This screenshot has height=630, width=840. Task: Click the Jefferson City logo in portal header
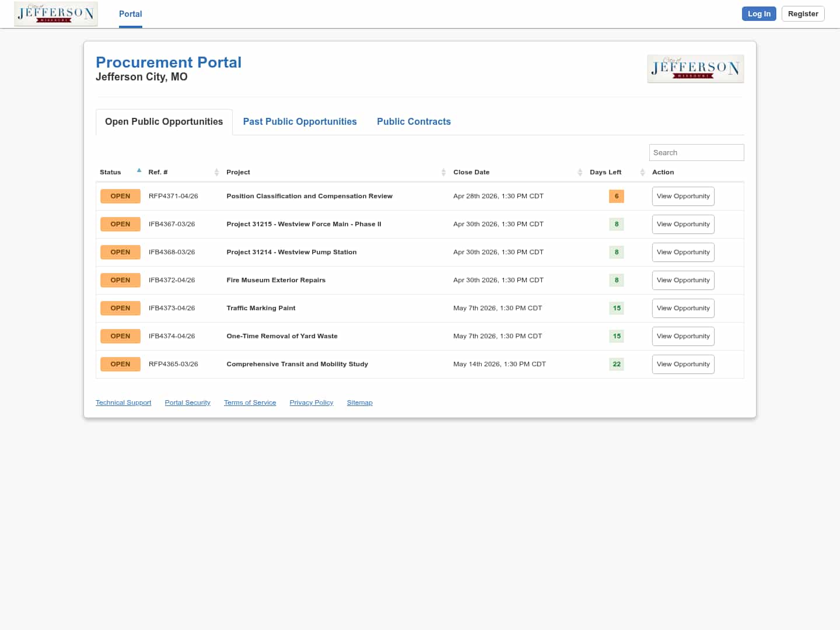tap(695, 69)
